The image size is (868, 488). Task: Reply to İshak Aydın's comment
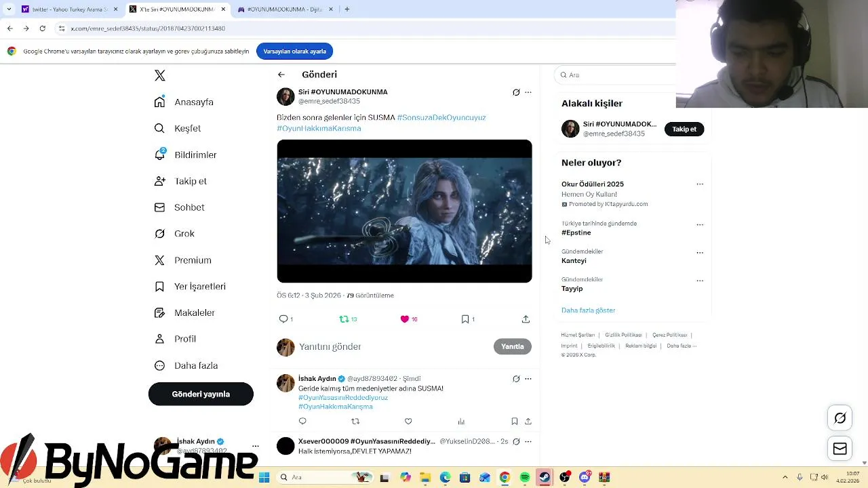pyautogui.click(x=302, y=421)
